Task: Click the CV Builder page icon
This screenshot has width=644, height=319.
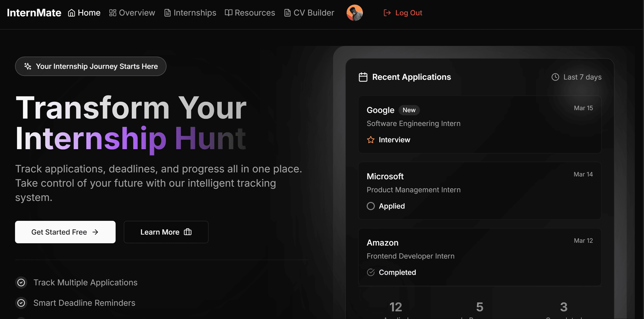Action: [x=287, y=12]
